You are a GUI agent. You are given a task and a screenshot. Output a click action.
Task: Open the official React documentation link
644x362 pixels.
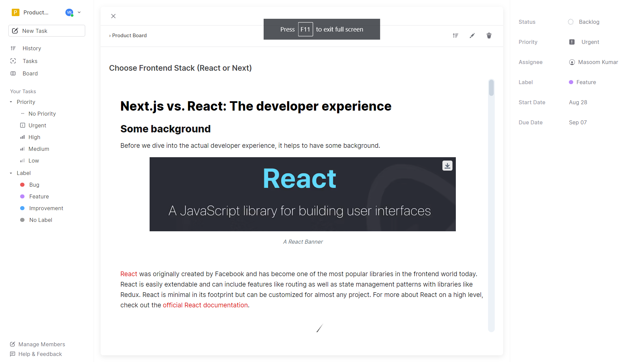pyautogui.click(x=205, y=305)
